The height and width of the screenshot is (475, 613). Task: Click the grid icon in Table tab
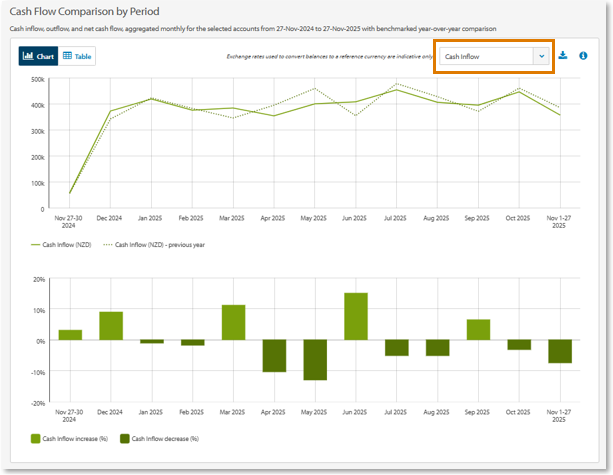(67, 57)
